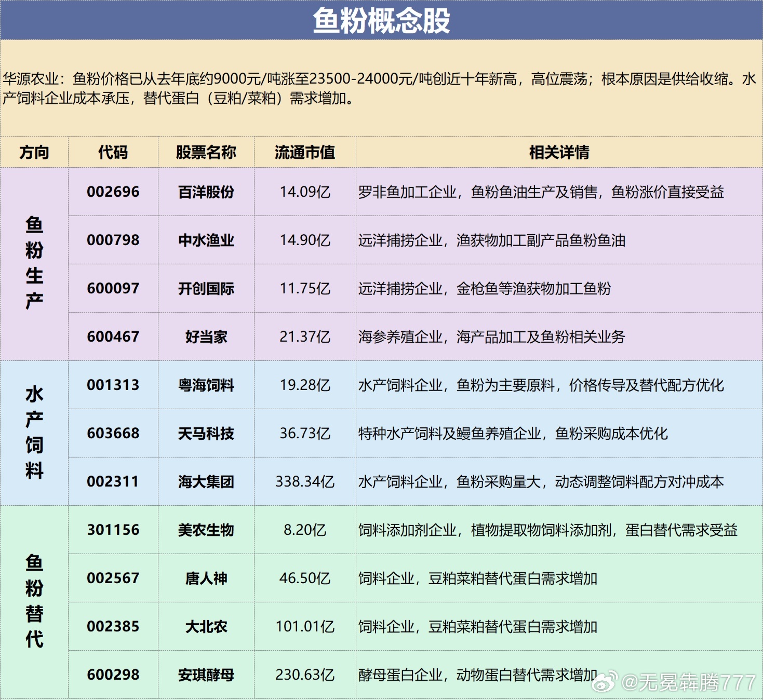763x700 pixels.
Task: Select market value 8.20亿
Action: 305,530
